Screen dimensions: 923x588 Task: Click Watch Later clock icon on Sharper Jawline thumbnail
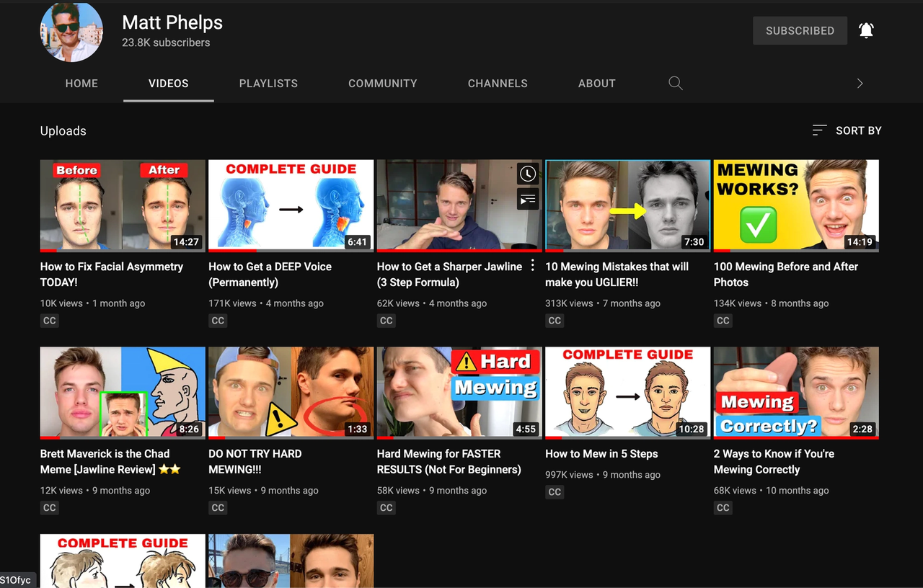[528, 174]
